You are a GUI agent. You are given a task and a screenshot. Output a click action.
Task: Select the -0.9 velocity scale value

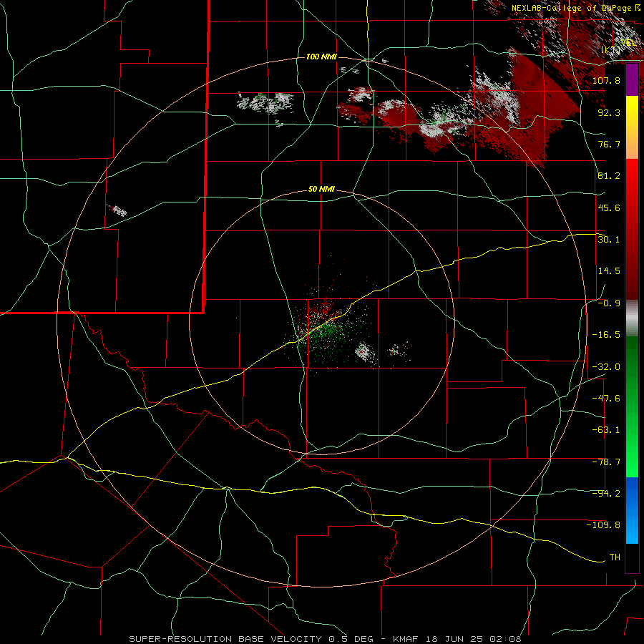click(609, 303)
